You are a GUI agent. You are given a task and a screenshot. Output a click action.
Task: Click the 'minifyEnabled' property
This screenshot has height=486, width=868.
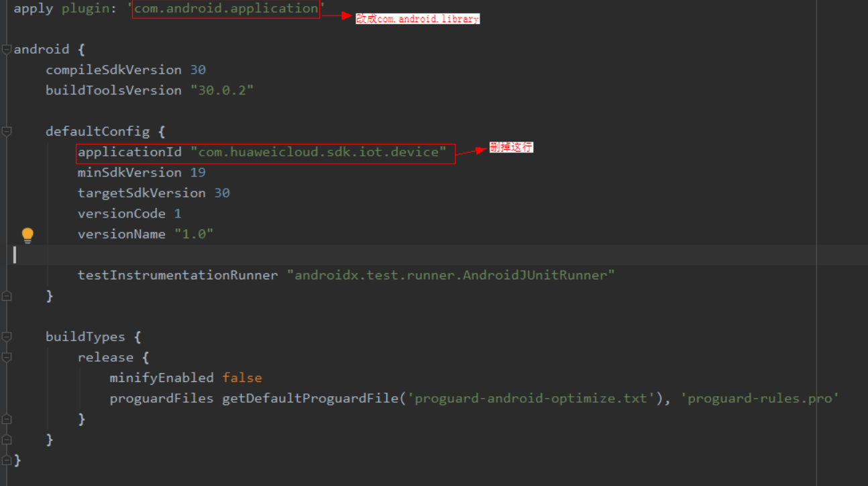(162, 378)
